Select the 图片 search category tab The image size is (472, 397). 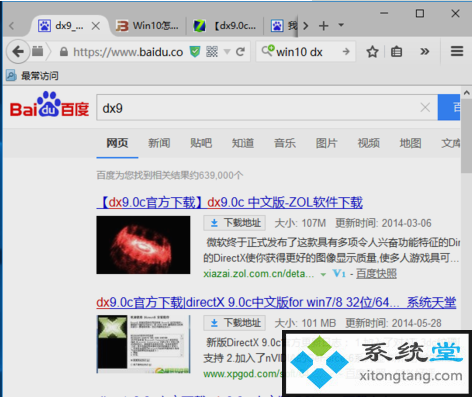coord(326,143)
